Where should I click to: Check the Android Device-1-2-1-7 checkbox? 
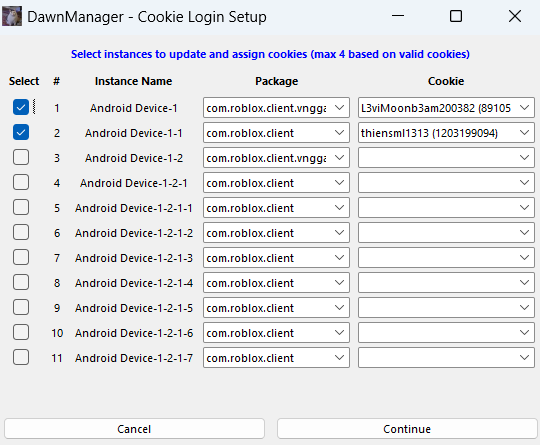coord(21,357)
